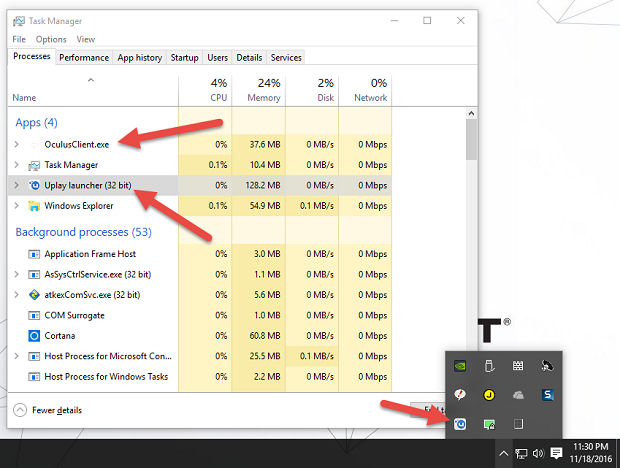Click the network icon in the taskbar
This screenshot has height=468, width=620.
pyautogui.click(x=521, y=454)
